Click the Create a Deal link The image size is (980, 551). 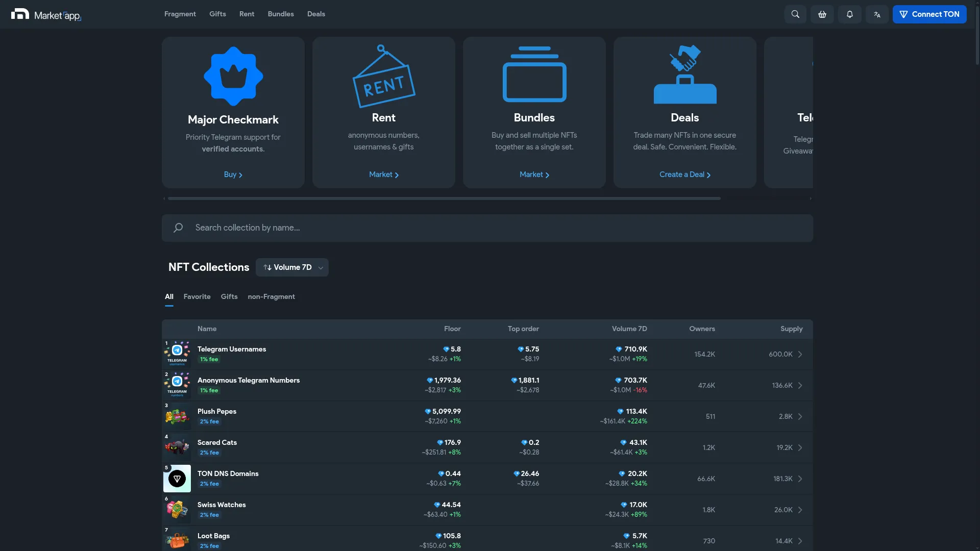click(x=685, y=174)
